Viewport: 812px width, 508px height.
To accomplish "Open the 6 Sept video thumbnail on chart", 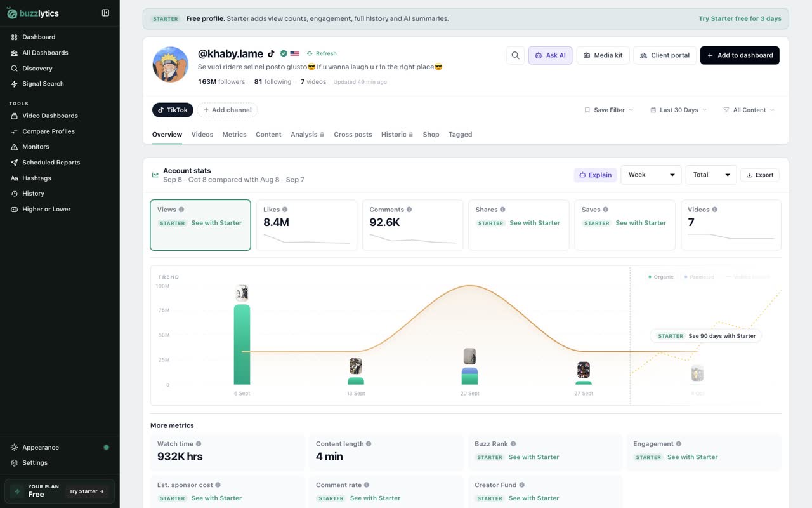I will click(242, 293).
